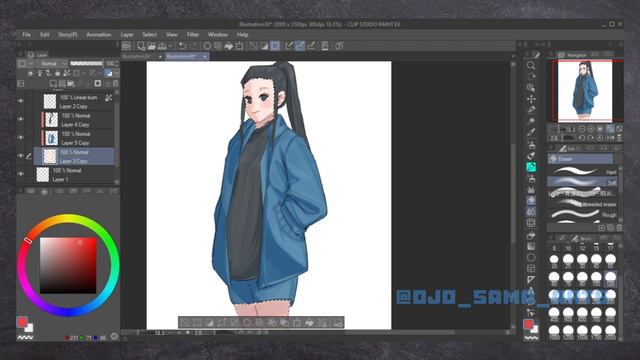Click the Clear circle command bar icon
640x360 pixels.
(207, 46)
